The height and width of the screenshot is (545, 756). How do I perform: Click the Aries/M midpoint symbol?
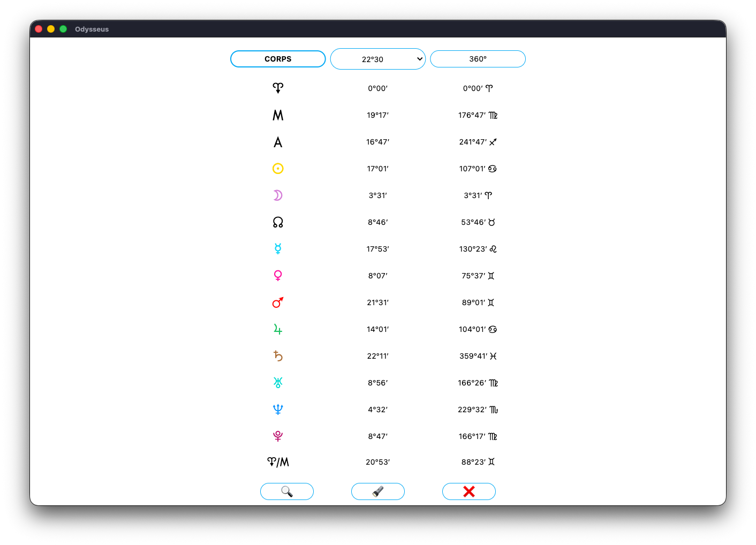[278, 462]
